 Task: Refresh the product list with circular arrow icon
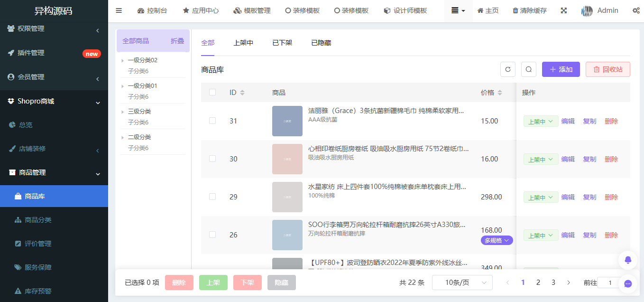pyautogui.click(x=508, y=69)
